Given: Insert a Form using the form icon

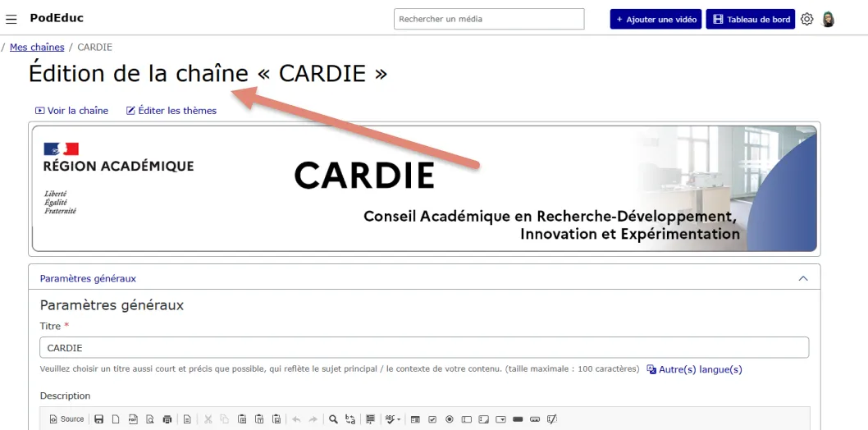Looking at the screenshot, I should (415, 419).
